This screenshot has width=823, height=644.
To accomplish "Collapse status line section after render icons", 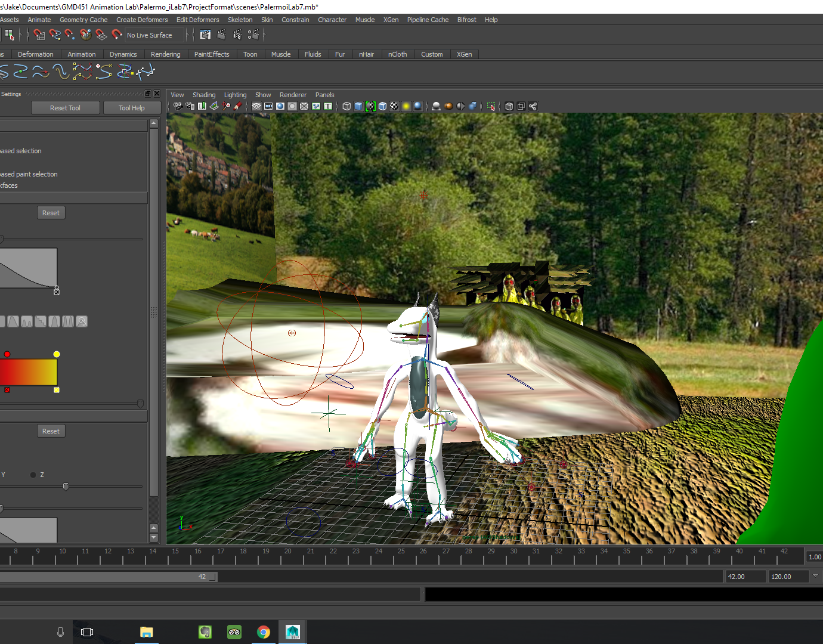I will coord(264,35).
